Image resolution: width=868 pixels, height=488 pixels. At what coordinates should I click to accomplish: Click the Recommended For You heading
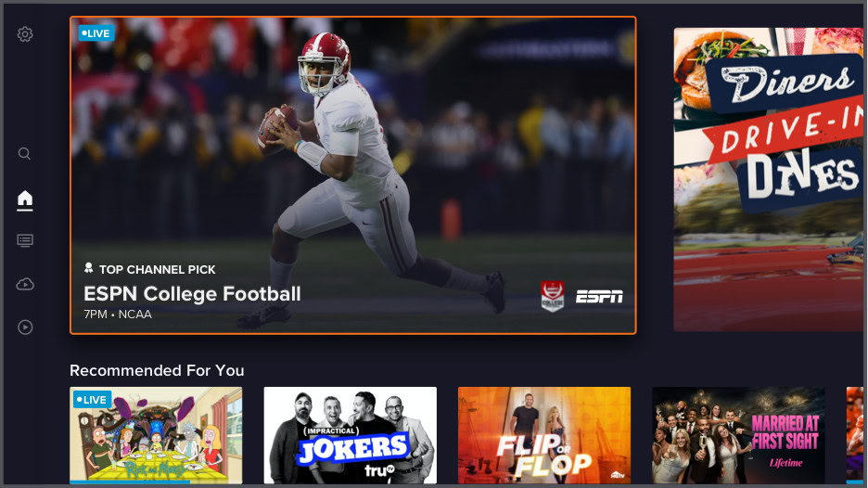157,370
